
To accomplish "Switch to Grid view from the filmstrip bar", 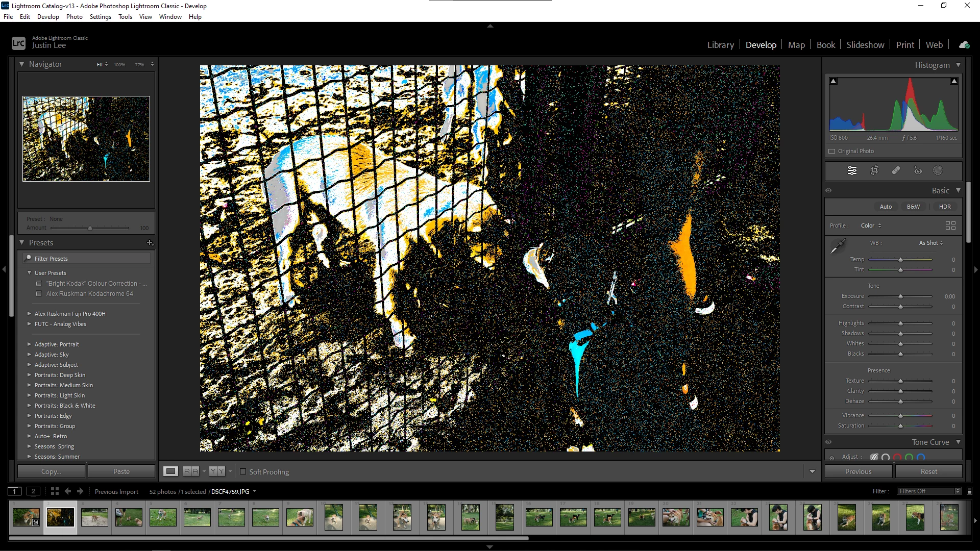I will [55, 491].
